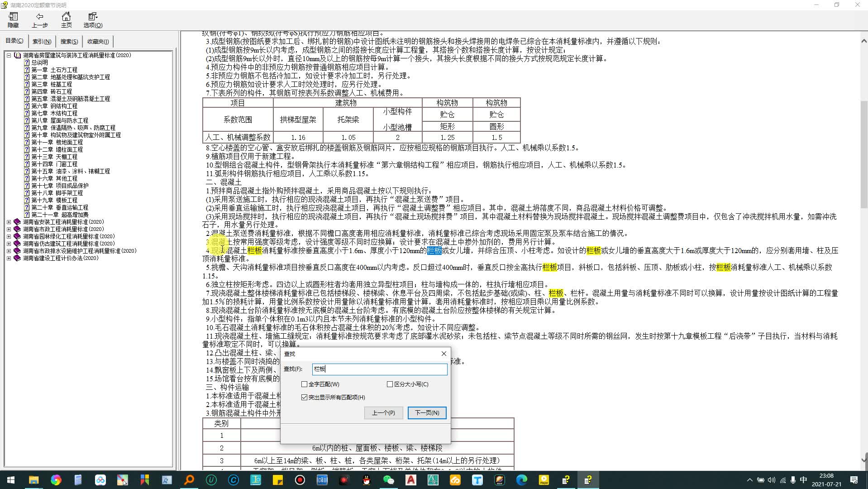Launch AutoCAD from the taskbar
868x489 pixels.
[x=411, y=480]
